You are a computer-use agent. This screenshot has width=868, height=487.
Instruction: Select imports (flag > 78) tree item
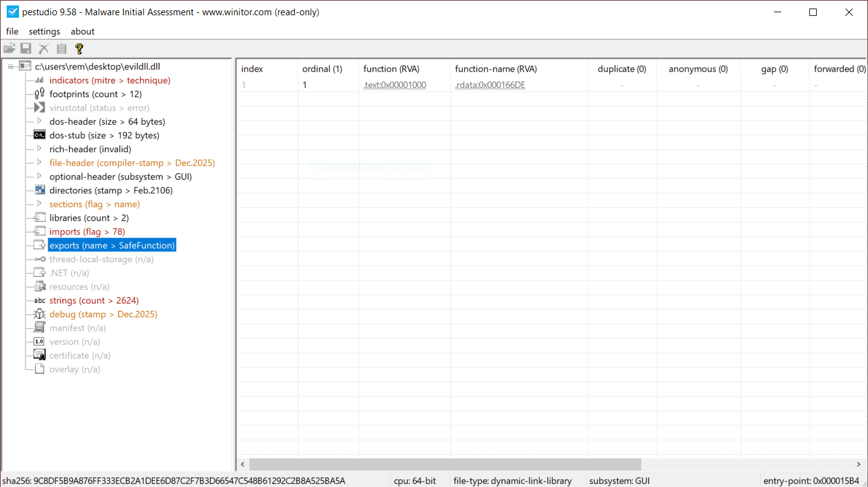click(87, 232)
